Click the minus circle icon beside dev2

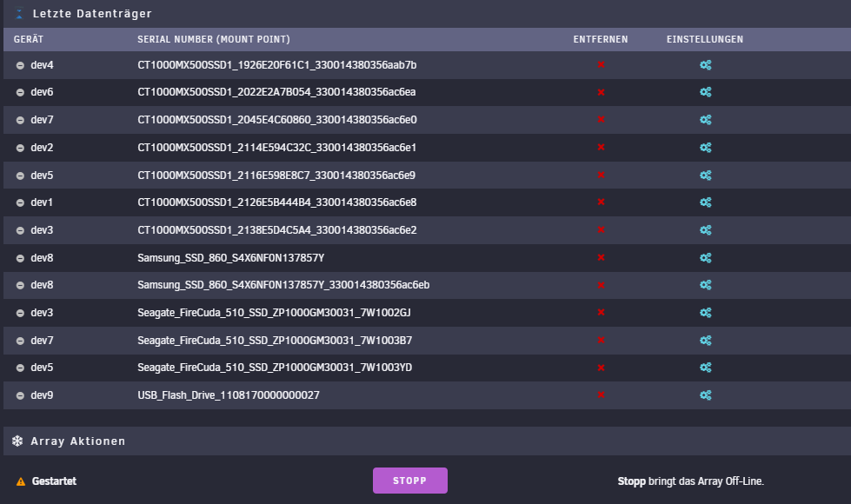point(20,148)
